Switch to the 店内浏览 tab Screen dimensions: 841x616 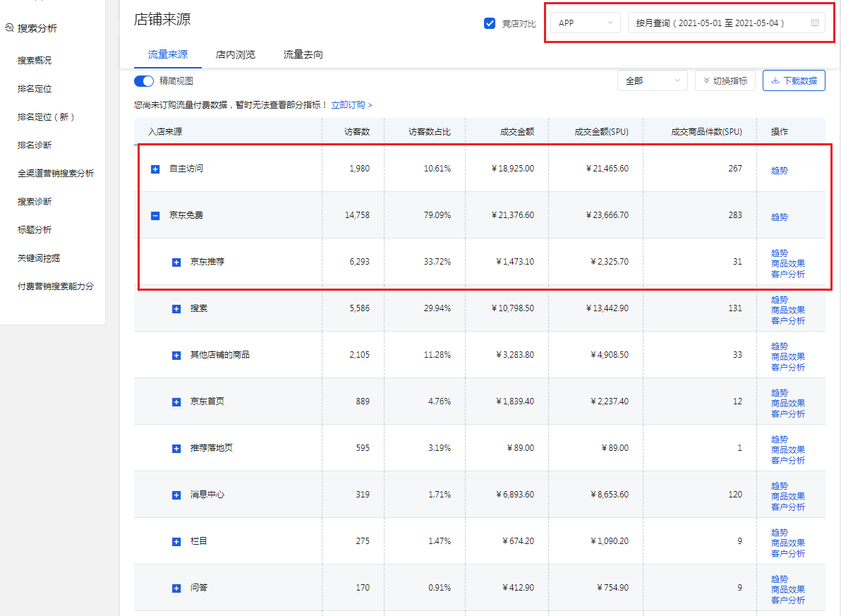coord(236,54)
